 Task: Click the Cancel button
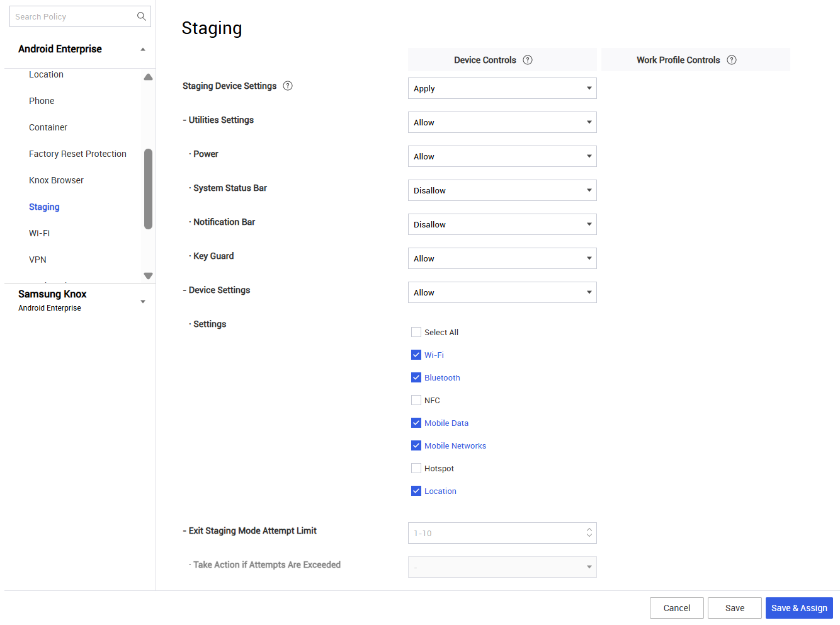click(x=676, y=607)
